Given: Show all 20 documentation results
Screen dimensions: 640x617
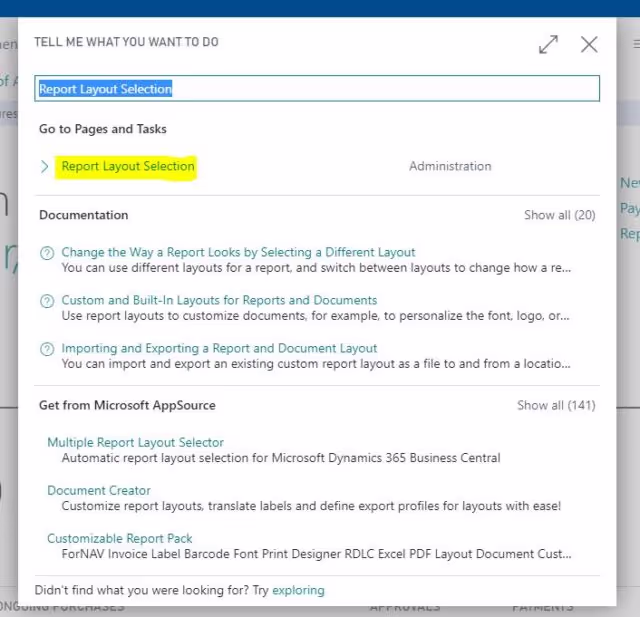Looking at the screenshot, I should (x=560, y=215).
